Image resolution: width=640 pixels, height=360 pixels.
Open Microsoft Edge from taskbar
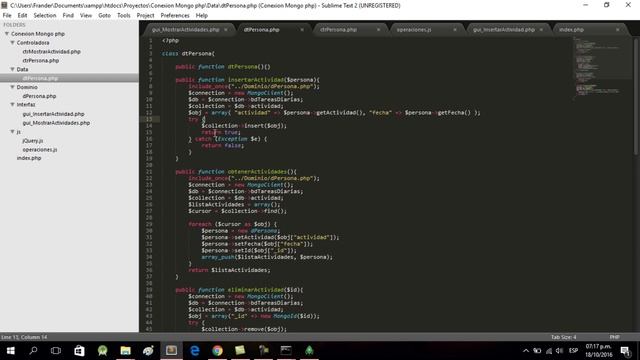tap(195, 351)
